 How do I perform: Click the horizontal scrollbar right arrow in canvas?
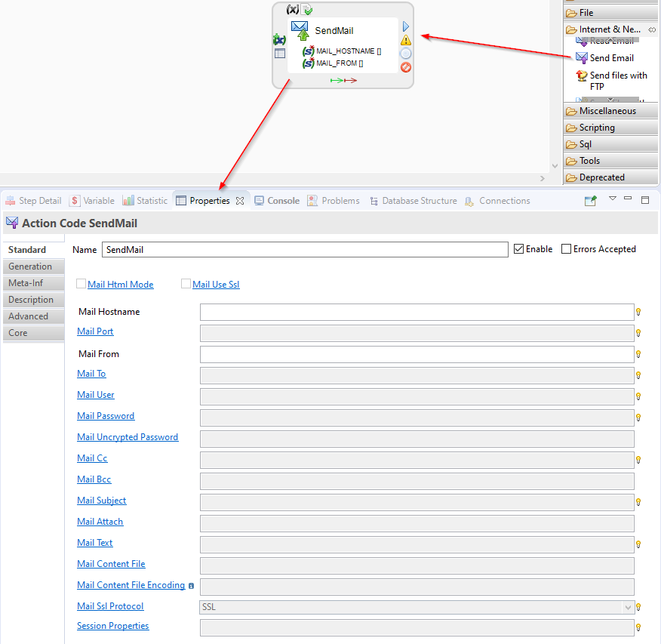543,178
